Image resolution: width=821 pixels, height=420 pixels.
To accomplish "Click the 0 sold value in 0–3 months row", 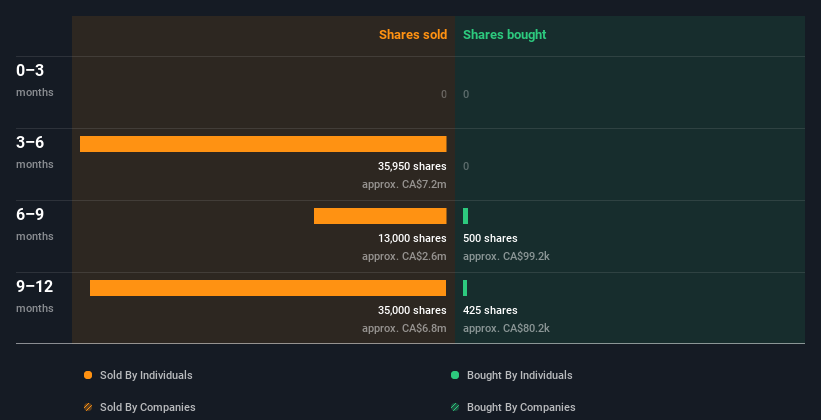I will [x=444, y=94].
